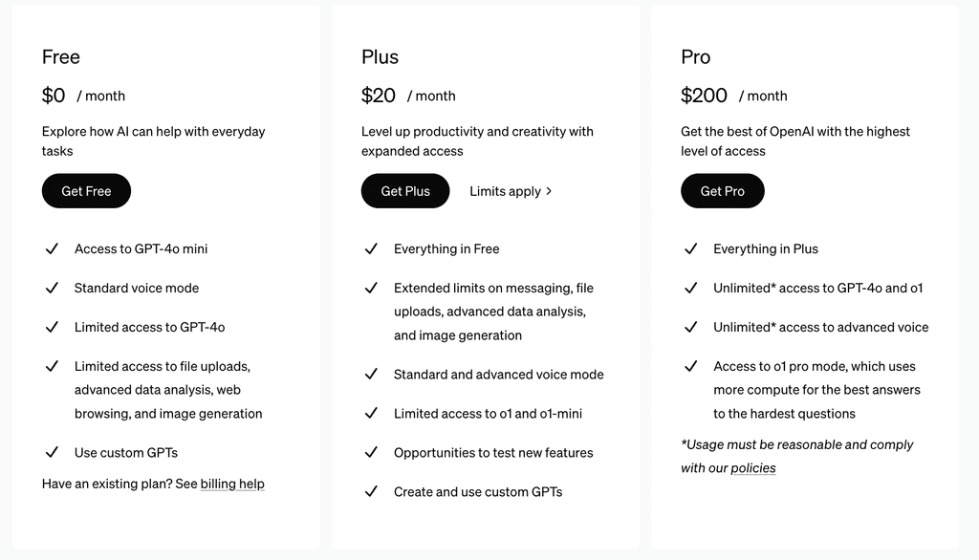This screenshot has width=979, height=560.
Task: Click checkmark next to Create and use custom GPTs
Action: pyautogui.click(x=372, y=492)
